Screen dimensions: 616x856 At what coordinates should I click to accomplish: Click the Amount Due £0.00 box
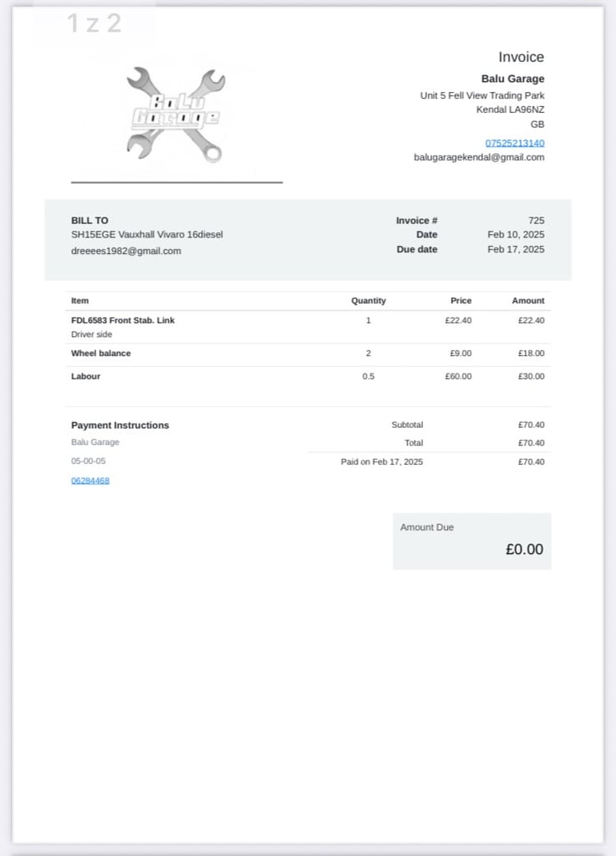(472, 541)
